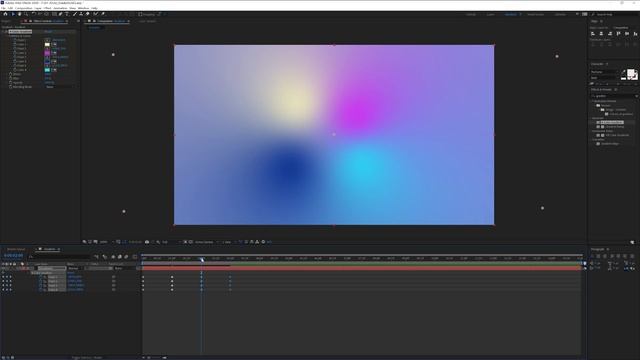Switch to the Project panel tab
This screenshot has width=640, height=360.
[x=6, y=21]
